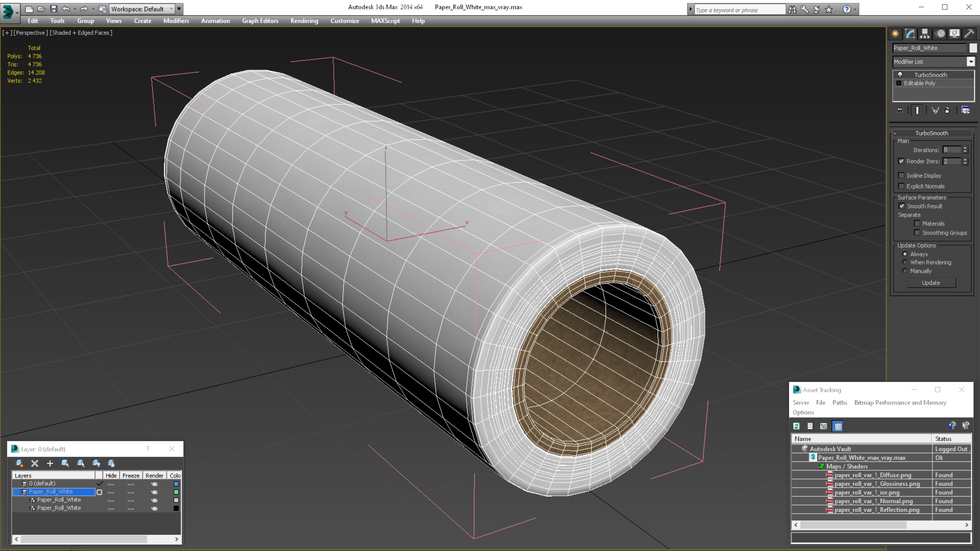980x551 pixels.
Task: Open the Create command panel tab
Action: point(895,34)
